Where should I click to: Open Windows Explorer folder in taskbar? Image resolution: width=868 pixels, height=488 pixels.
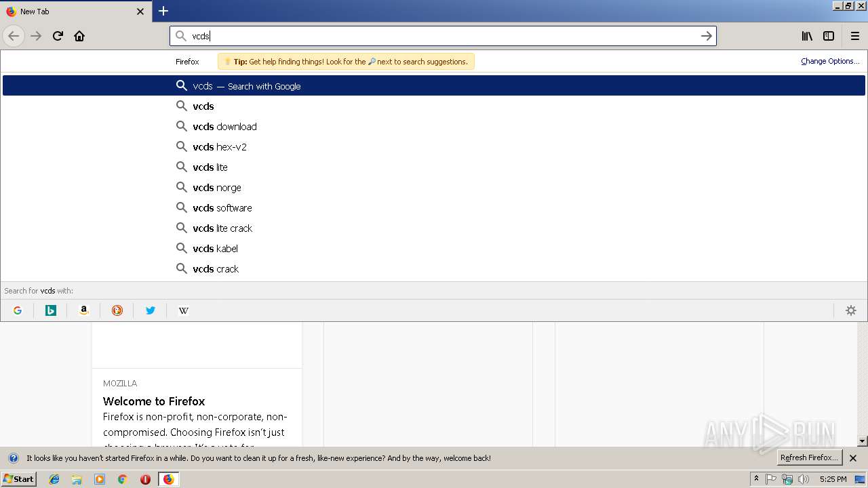[77, 479]
